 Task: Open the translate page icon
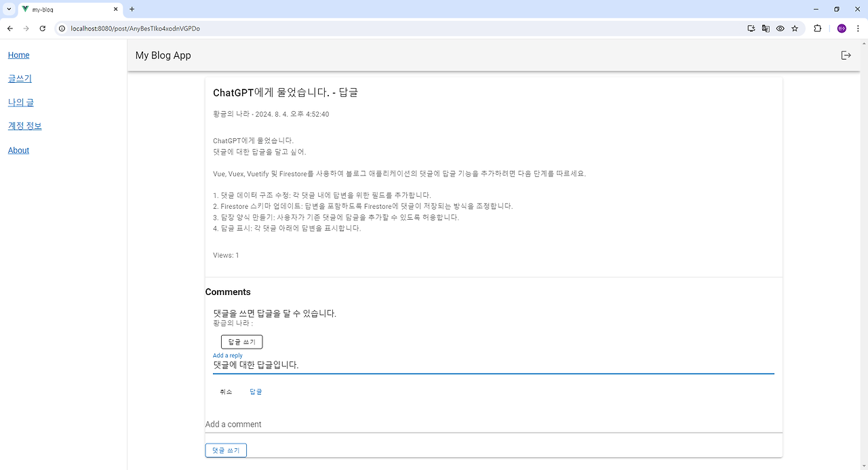[766, 28]
